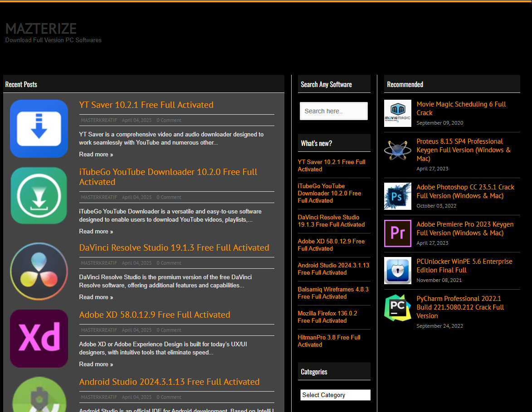Screen dimensions: 532x412
Task: Click September 09, 2020 date text
Action: 440,123
